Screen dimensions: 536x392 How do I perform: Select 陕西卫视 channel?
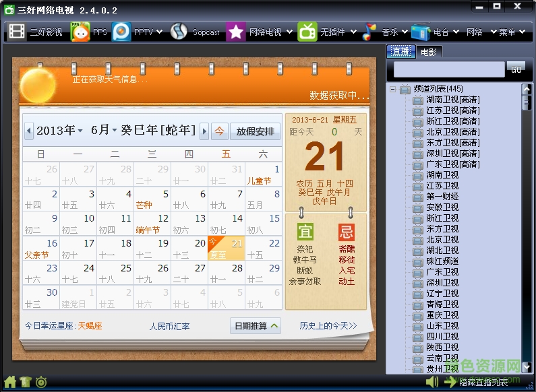442,348
